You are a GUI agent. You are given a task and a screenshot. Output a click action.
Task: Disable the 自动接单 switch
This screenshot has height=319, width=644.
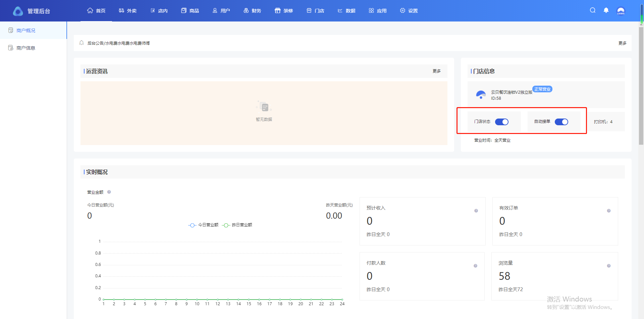(561, 122)
